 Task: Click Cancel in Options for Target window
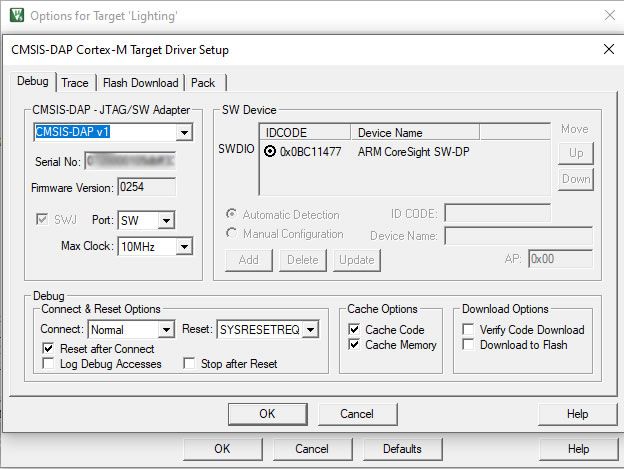tap(312, 449)
